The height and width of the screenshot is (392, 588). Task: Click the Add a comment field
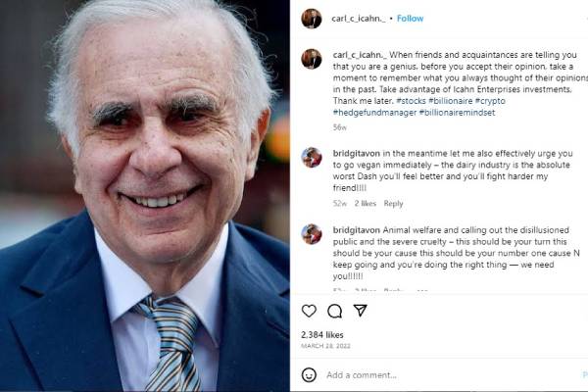(x=450, y=374)
